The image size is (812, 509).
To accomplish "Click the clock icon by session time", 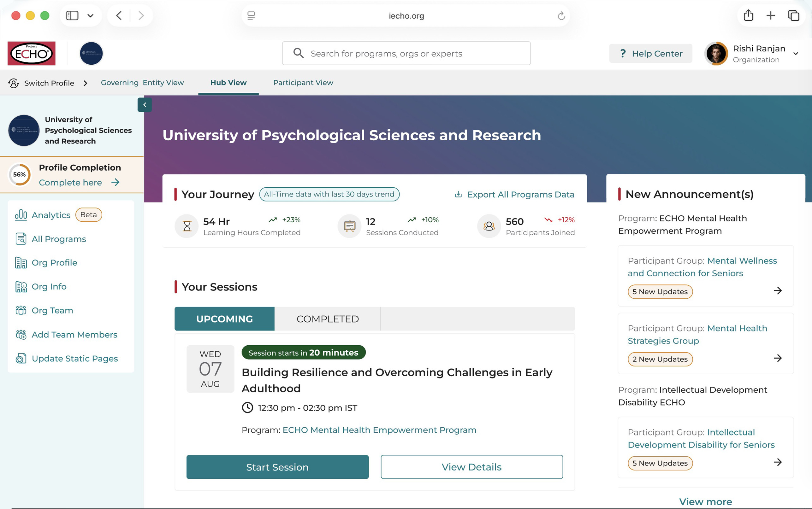I will coord(247,408).
